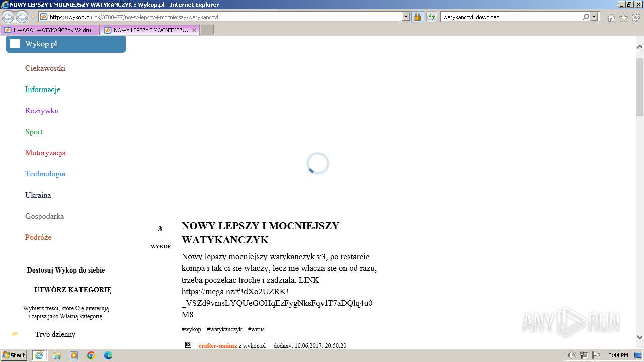
Task: Open the Sport category
Action: pos(34,132)
